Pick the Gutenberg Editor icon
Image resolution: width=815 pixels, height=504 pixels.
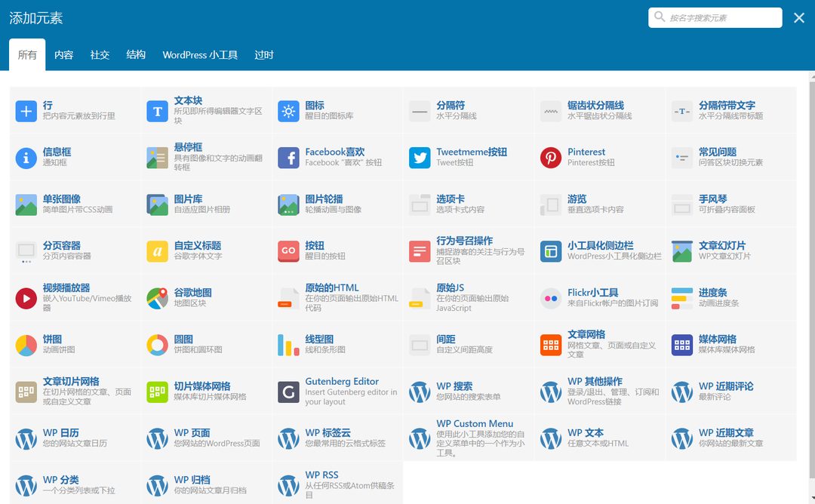288,392
